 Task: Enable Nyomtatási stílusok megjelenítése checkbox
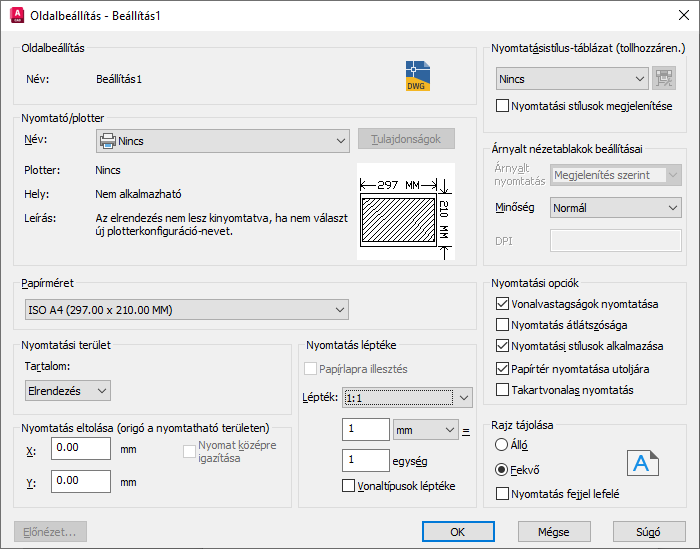click(x=503, y=106)
